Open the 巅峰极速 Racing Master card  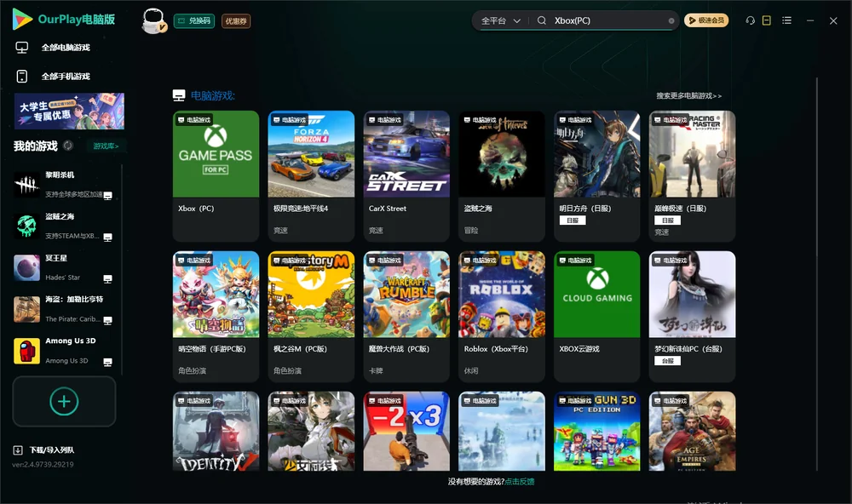[692, 176]
